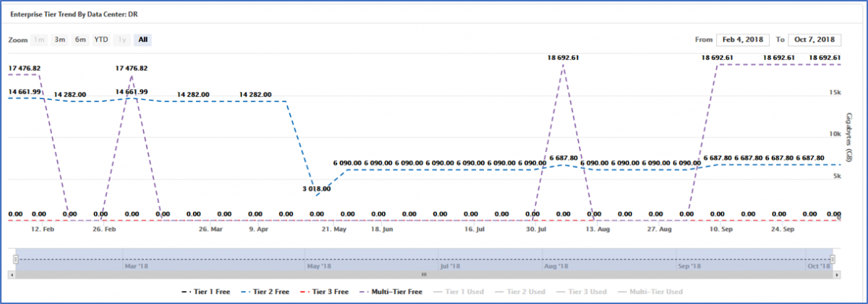Click the navigator scrollbar right arrow
Screen dimensions: 868x304
pyautogui.click(x=836, y=274)
